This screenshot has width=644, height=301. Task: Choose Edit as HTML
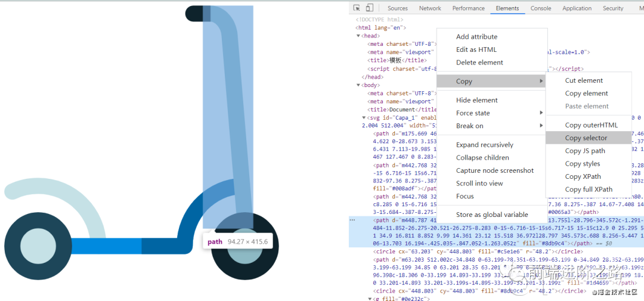point(476,49)
